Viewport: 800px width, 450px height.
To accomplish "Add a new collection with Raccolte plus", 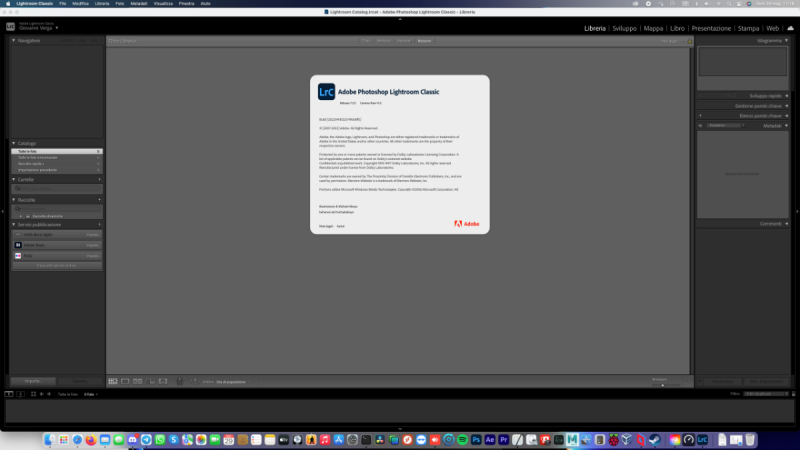I will click(99, 200).
